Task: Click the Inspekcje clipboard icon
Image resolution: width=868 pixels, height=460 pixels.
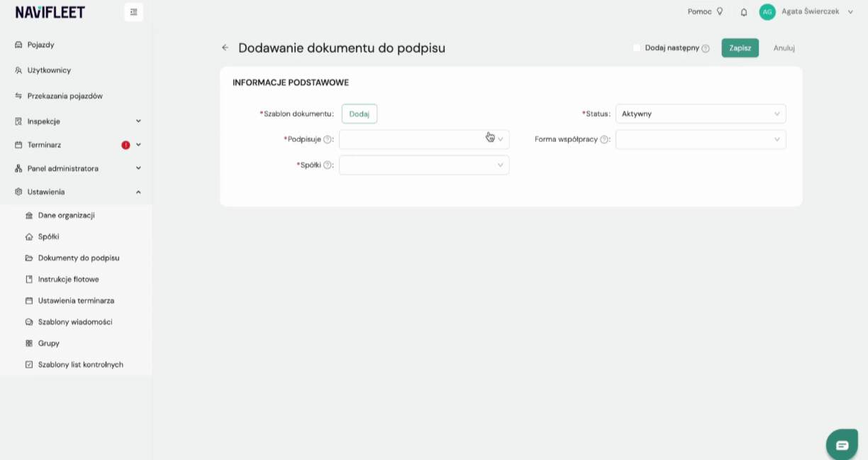Action: (19, 121)
